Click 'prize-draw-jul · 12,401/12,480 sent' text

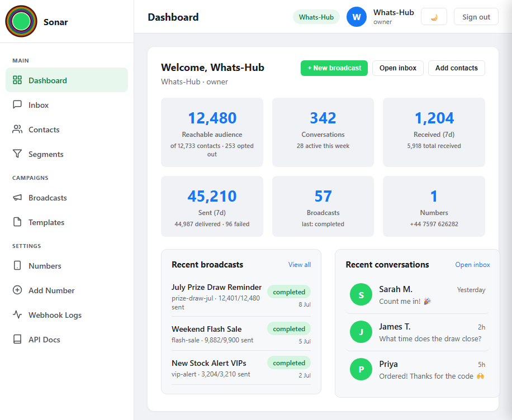click(x=216, y=303)
